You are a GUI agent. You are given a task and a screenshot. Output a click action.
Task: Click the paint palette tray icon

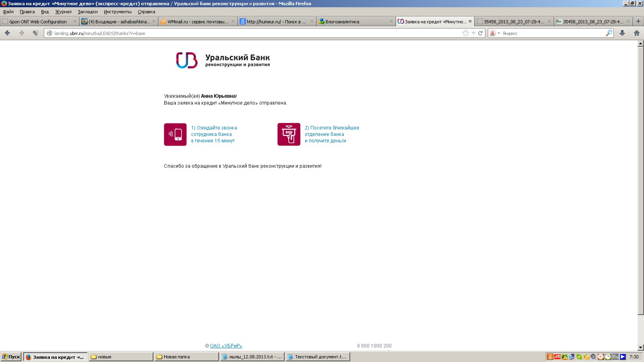point(586,357)
